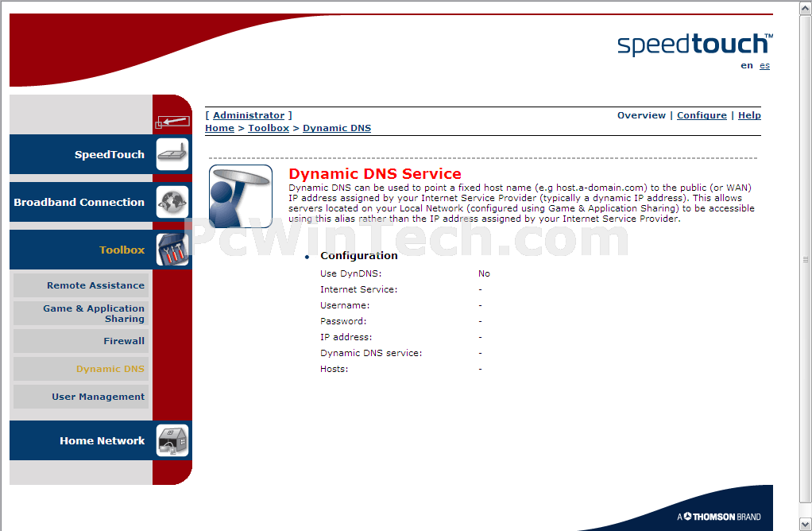Select the Toolbox menu section
The image size is (812, 531).
(122, 250)
